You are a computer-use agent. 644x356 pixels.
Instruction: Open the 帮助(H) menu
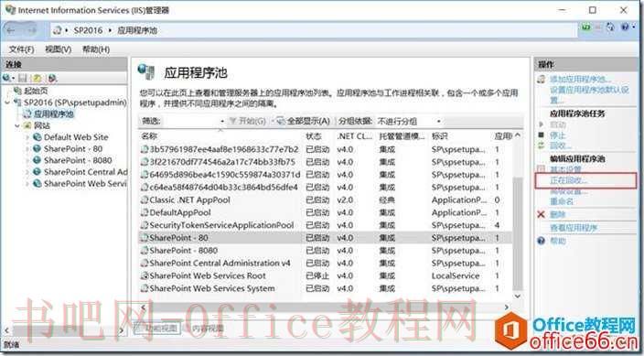tap(96, 49)
